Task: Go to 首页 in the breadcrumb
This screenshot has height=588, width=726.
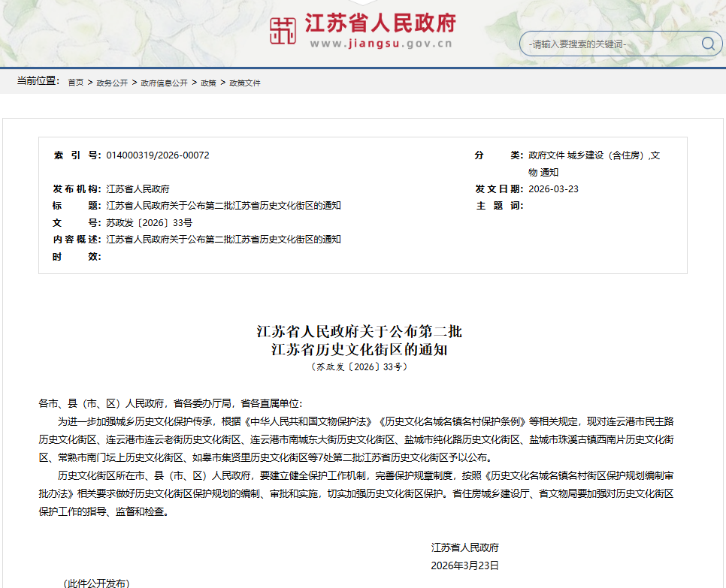Action: click(75, 83)
